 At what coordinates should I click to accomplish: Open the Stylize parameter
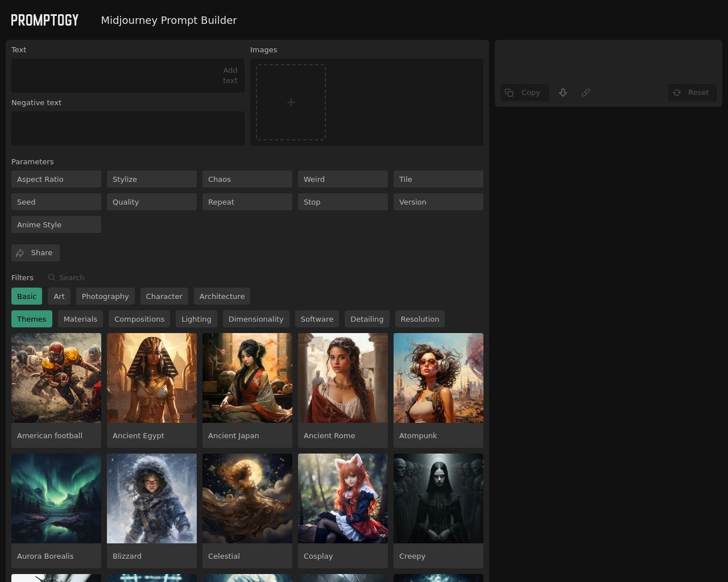152,179
